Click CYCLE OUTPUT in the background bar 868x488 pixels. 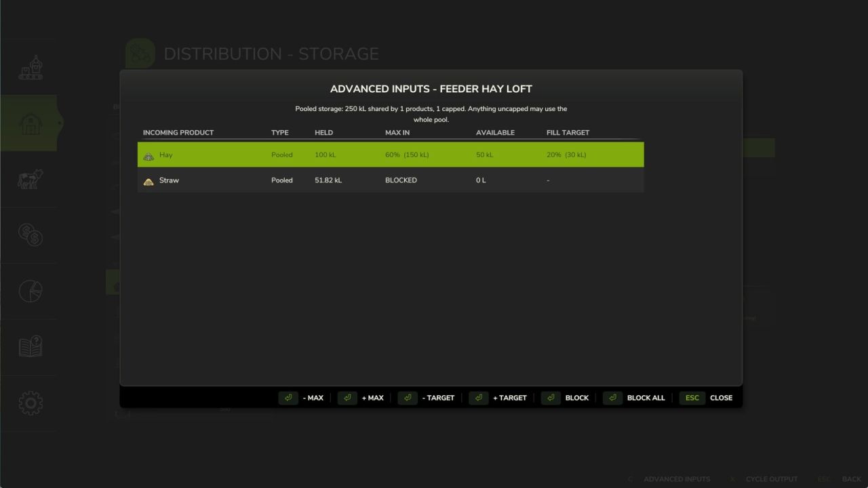(x=772, y=479)
